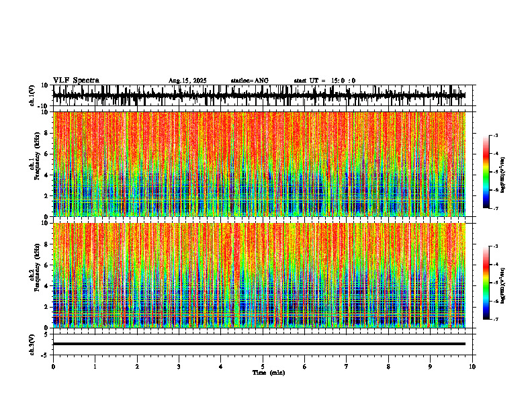Click the ch.1 voltage waveform trace
The image size is (532, 411).
(x=259, y=95)
